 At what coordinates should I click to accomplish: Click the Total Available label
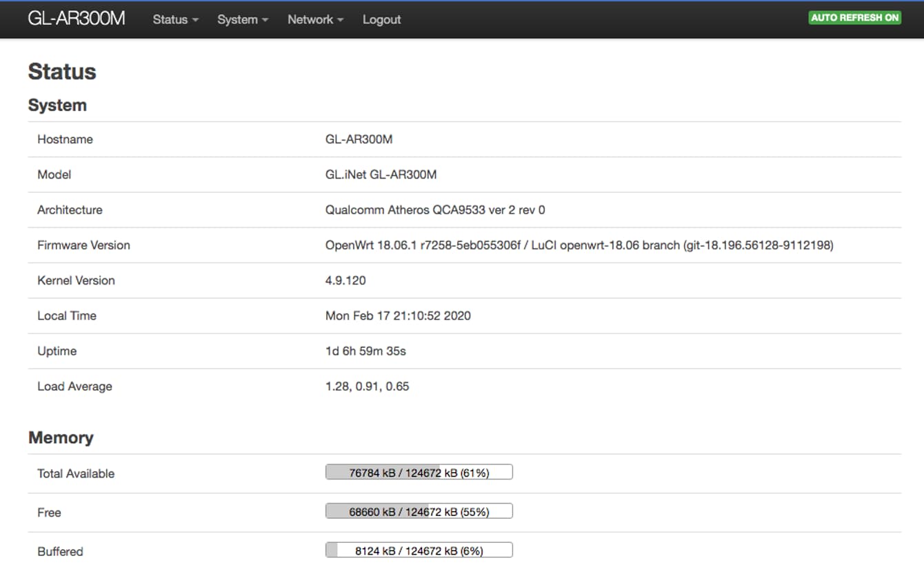coord(76,473)
